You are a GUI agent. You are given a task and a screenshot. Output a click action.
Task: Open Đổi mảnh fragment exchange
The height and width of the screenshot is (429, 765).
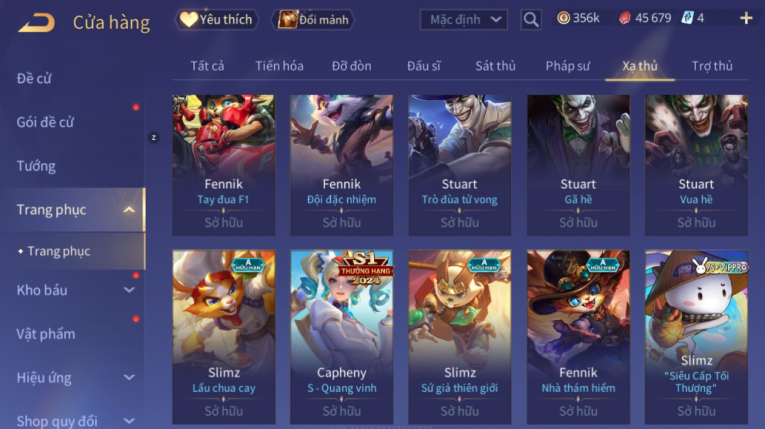pyautogui.click(x=313, y=20)
